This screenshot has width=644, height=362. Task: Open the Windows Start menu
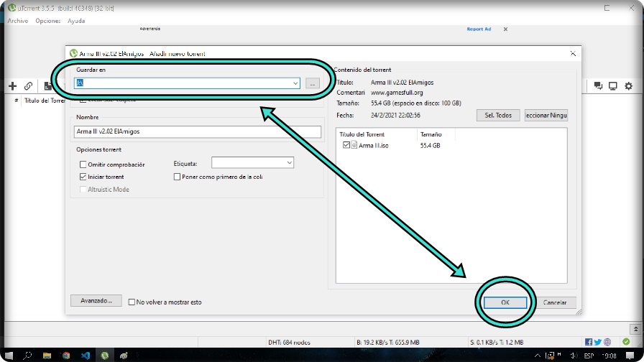tap(9, 356)
